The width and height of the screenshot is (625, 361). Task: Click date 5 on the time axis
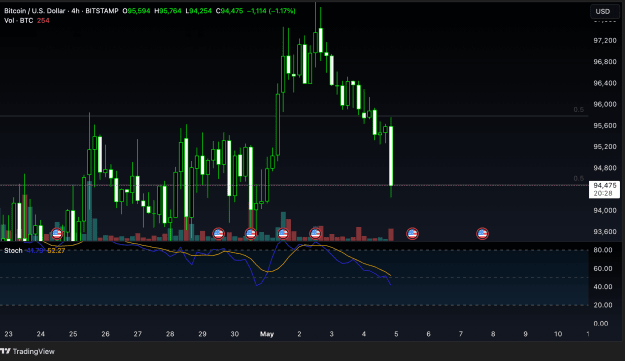(x=396, y=334)
